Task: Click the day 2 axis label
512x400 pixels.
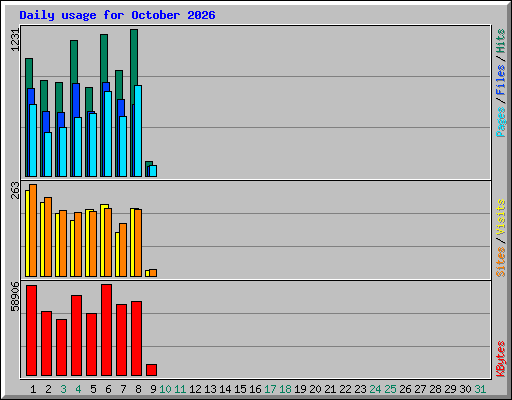Action: pyautogui.click(x=48, y=389)
